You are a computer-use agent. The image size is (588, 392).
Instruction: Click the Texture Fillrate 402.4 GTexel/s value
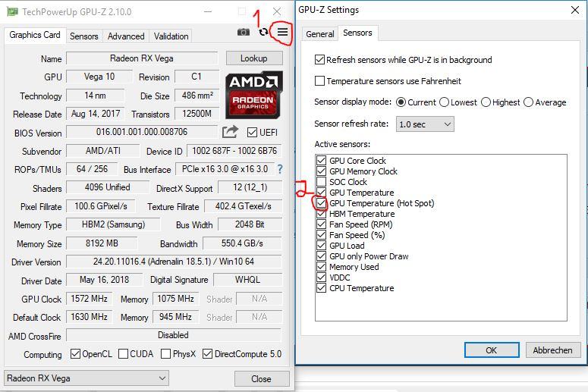coord(243,206)
